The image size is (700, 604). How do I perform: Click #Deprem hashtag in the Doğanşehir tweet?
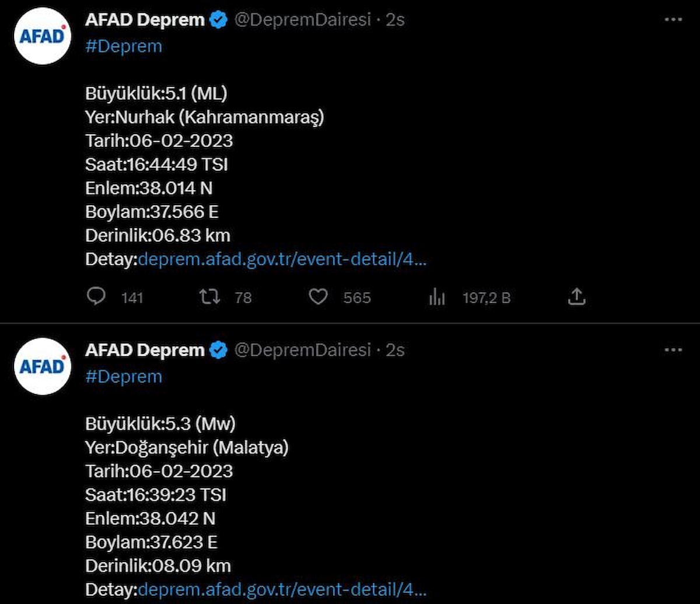(x=124, y=377)
